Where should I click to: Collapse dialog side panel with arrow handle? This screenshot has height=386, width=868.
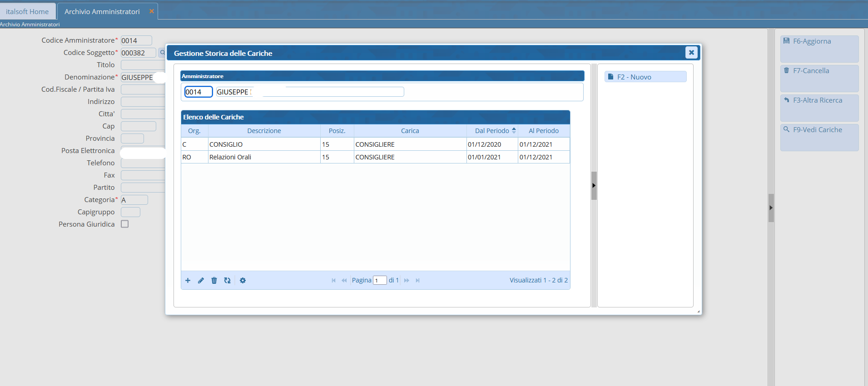(x=594, y=185)
